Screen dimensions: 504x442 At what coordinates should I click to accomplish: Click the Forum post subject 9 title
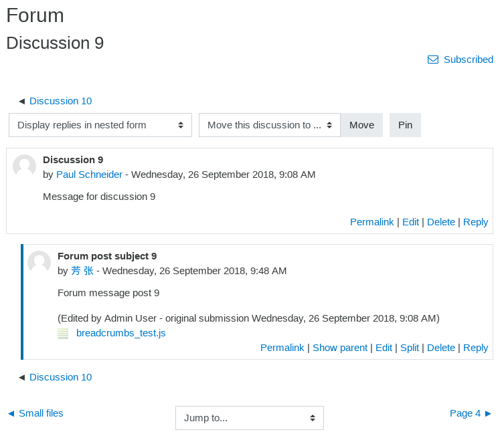[x=107, y=256]
